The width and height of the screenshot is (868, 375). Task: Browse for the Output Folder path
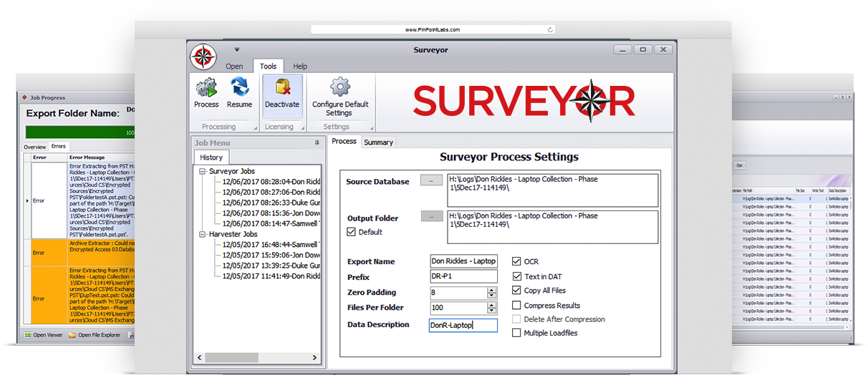pyautogui.click(x=431, y=216)
